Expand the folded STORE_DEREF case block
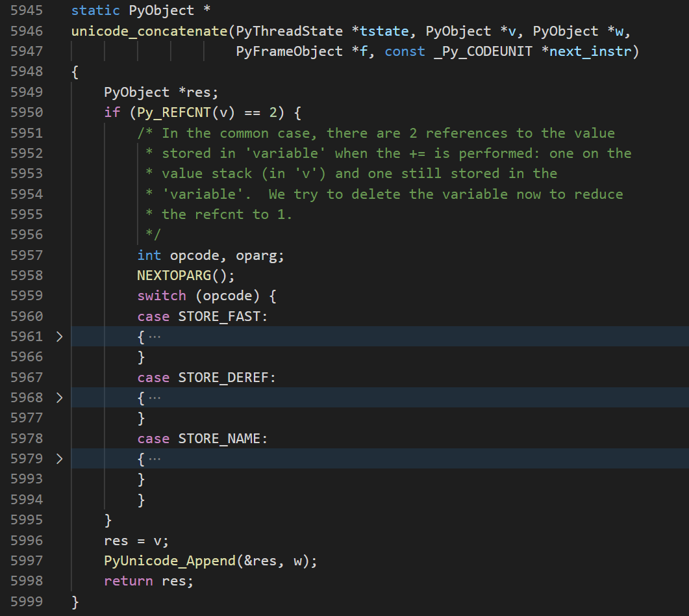The height and width of the screenshot is (616, 689). (59, 398)
